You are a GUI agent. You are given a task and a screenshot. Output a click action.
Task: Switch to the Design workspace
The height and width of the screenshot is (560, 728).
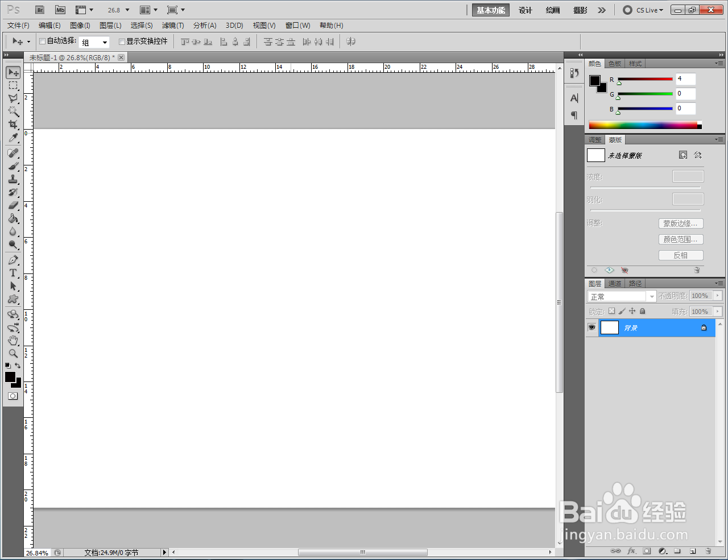coord(526,10)
